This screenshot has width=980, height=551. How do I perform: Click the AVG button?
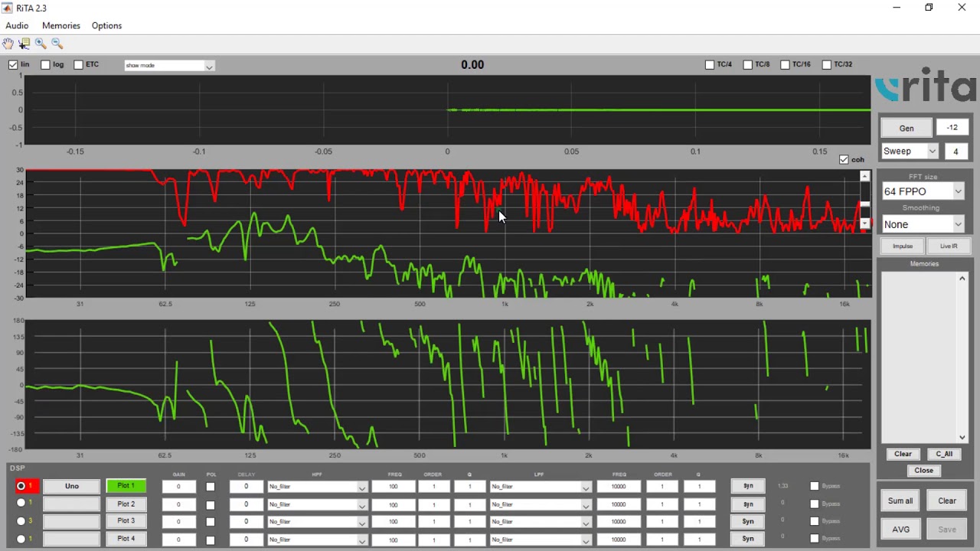pos(900,529)
